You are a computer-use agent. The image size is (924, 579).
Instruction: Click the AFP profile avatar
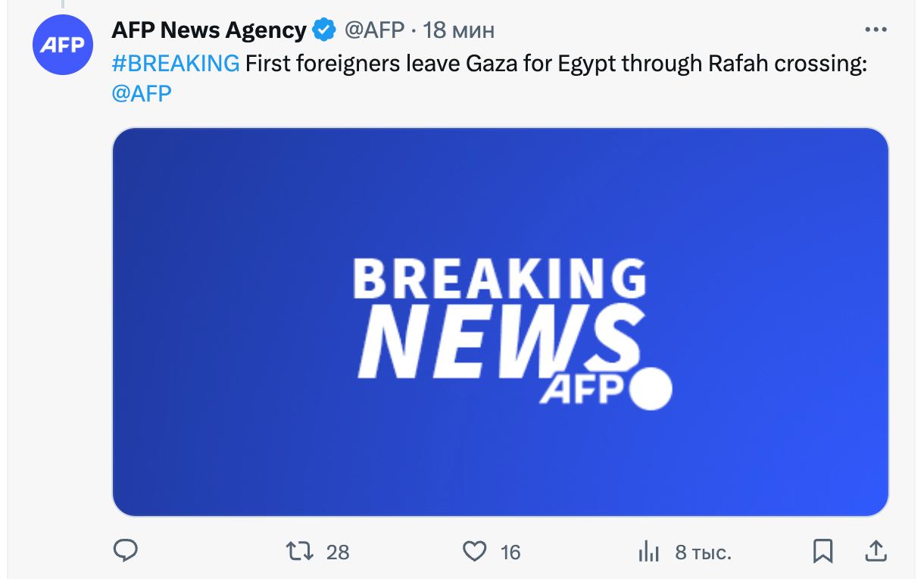coord(62,45)
